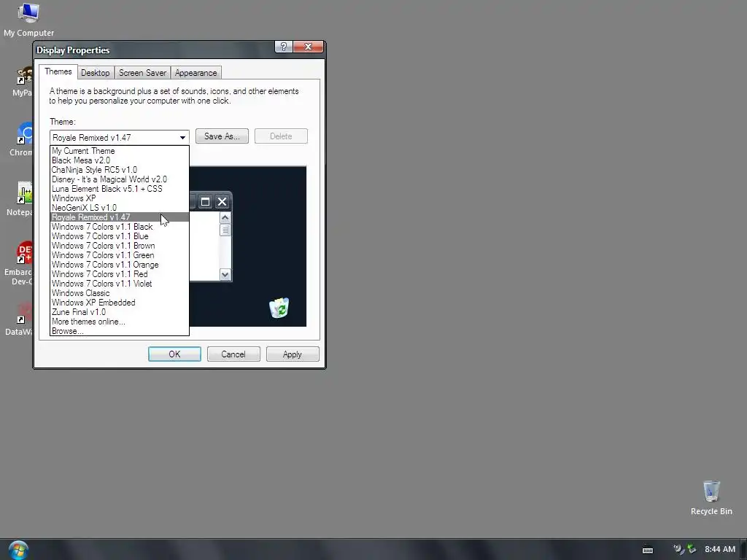This screenshot has width=747, height=560.
Task: Select Royale Remixed v1.47 in list
Action: point(120,217)
